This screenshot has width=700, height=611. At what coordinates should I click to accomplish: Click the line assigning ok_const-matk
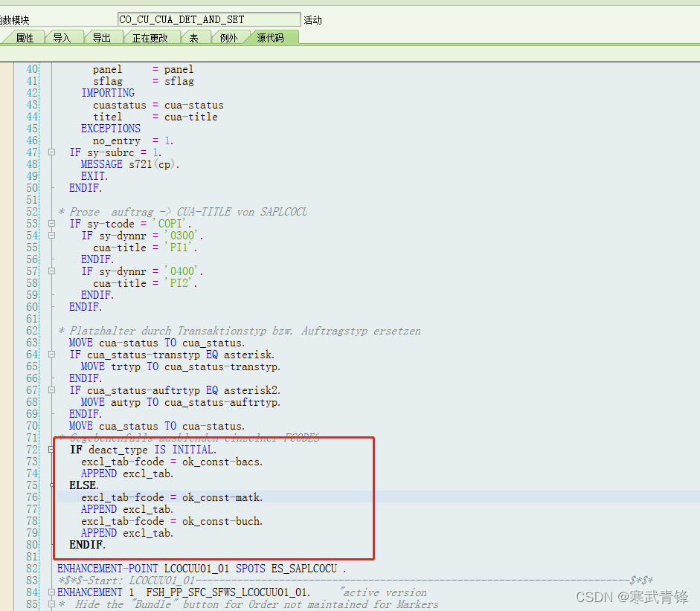172,497
